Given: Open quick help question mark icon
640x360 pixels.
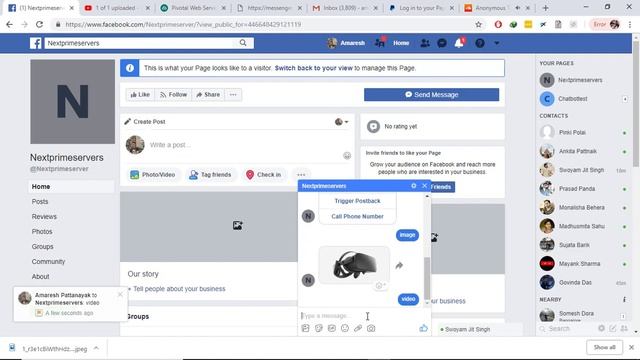Looking at the screenshot, I should [480, 43].
